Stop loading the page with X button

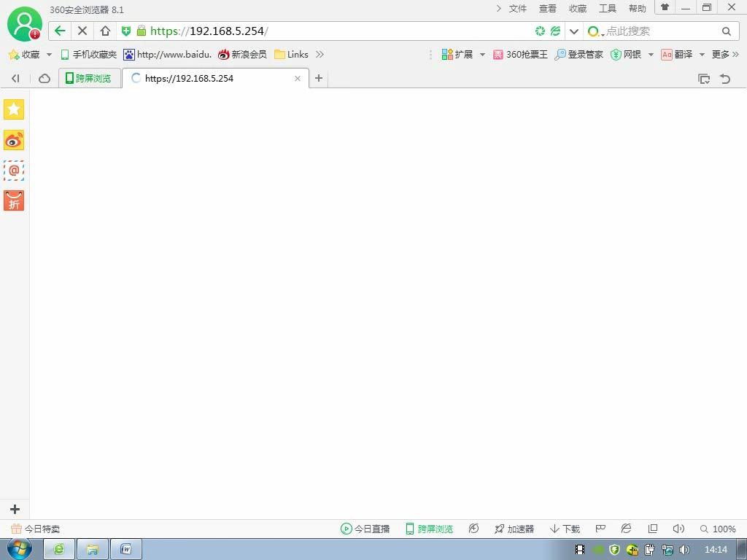click(x=82, y=31)
